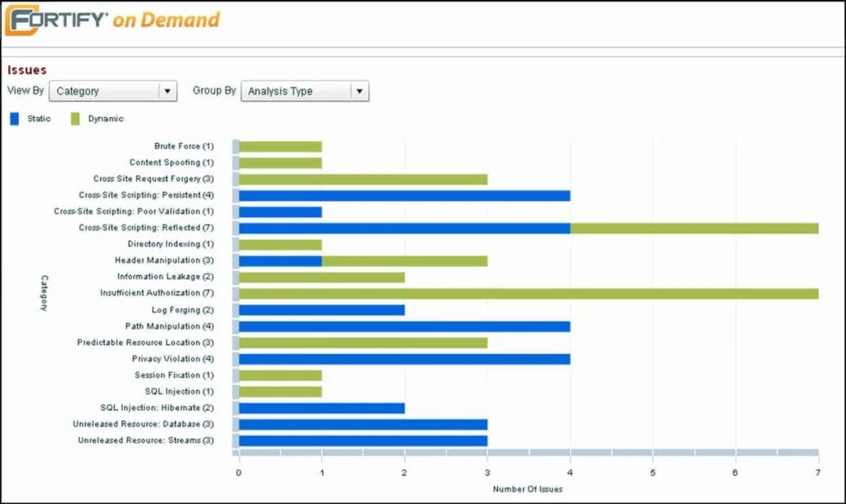Click the green Dynamic segment of Cross-Site Scripting: Reflected

[694, 228]
